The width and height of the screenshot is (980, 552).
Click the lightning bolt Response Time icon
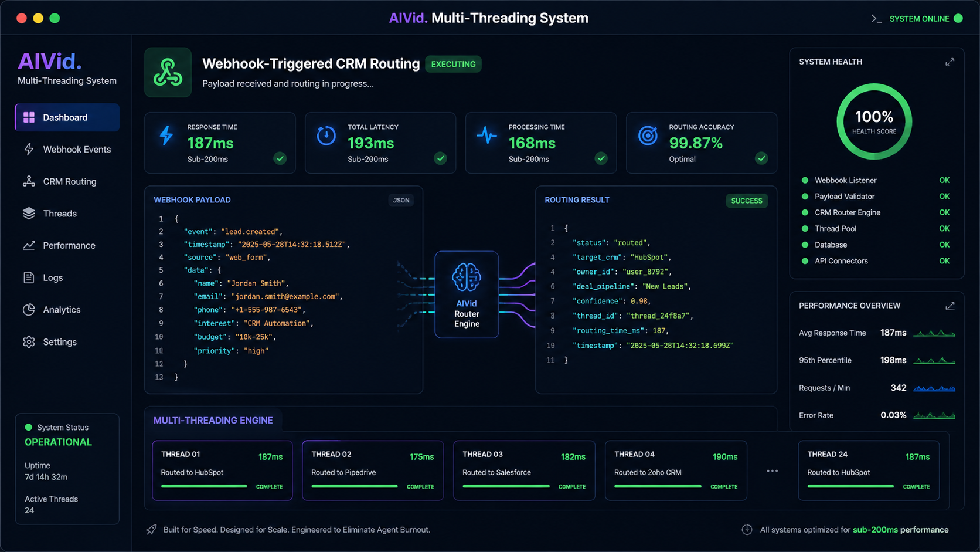tap(166, 136)
